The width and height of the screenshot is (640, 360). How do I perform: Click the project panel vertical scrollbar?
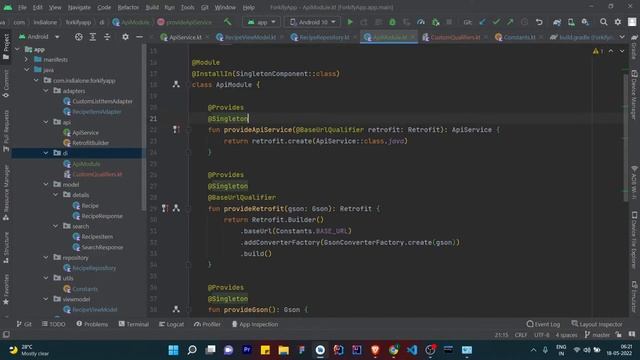pos(144,127)
